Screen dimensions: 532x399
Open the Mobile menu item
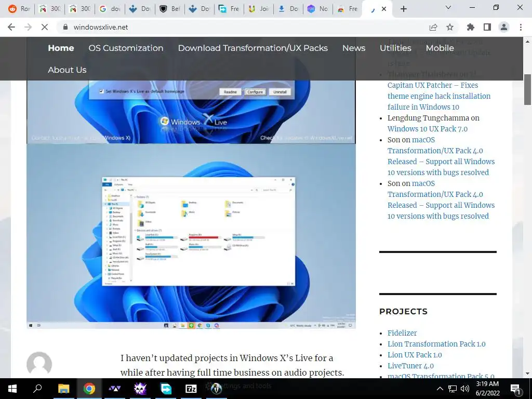click(440, 48)
